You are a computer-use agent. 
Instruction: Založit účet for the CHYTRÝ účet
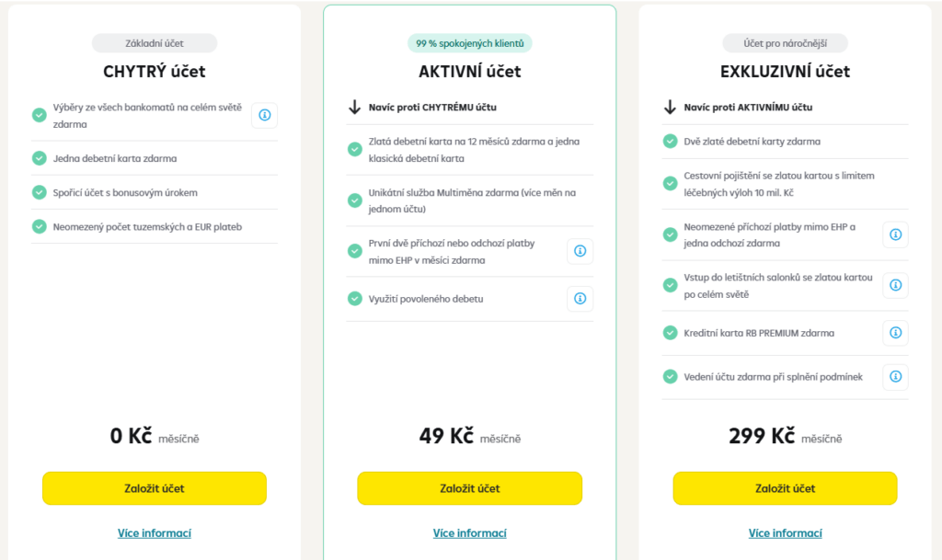(154, 488)
